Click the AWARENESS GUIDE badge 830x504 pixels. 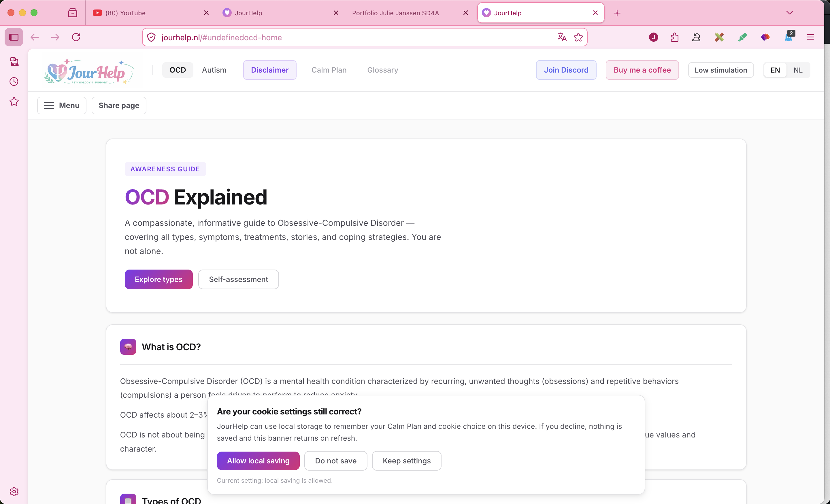point(165,169)
